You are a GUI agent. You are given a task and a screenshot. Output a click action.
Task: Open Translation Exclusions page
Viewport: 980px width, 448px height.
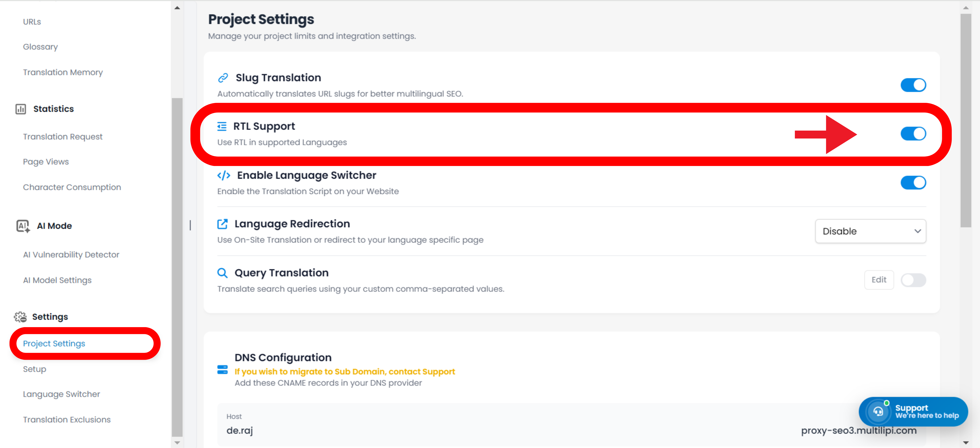click(x=67, y=419)
